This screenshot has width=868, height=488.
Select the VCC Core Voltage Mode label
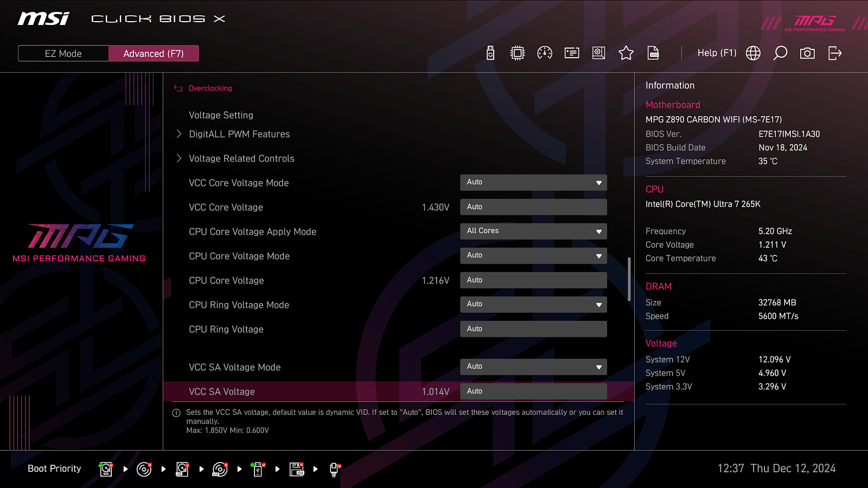(x=239, y=183)
